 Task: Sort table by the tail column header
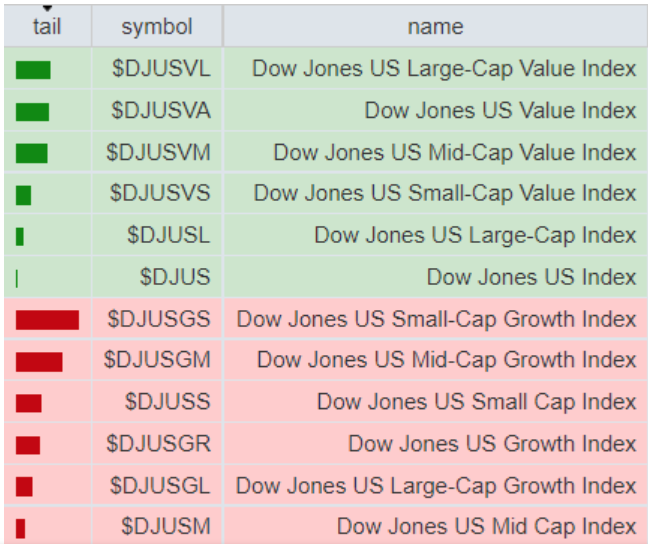(47, 27)
